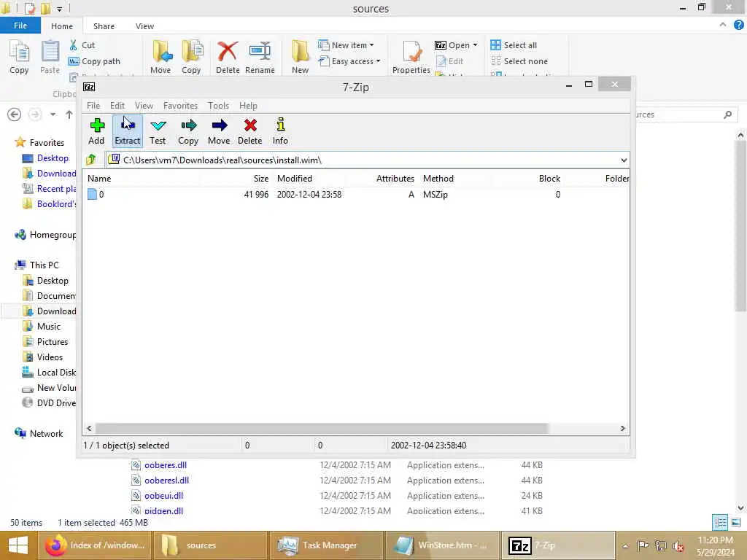Open the 7-Zip File menu
Image resolution: width=747 pixels, height=560 pixels.
click(x=93, y=106)
